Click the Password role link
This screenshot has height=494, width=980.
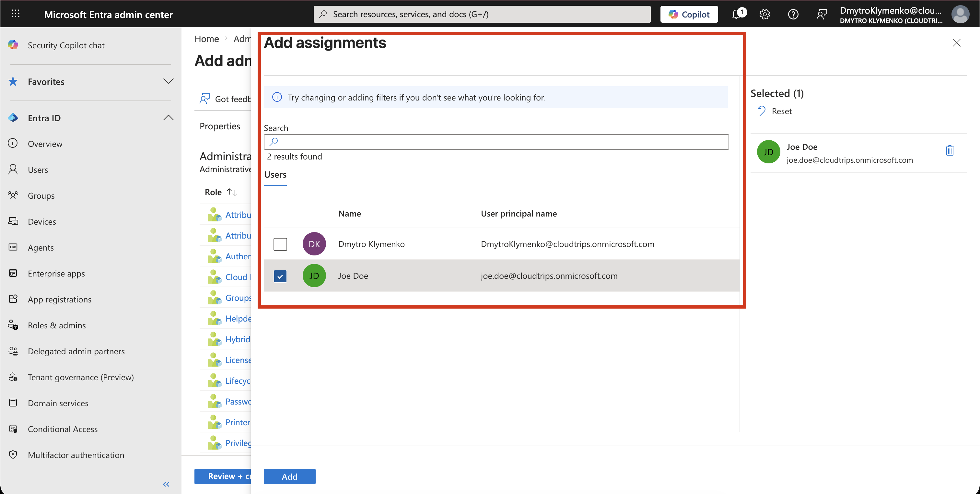(x=238, y=402)
